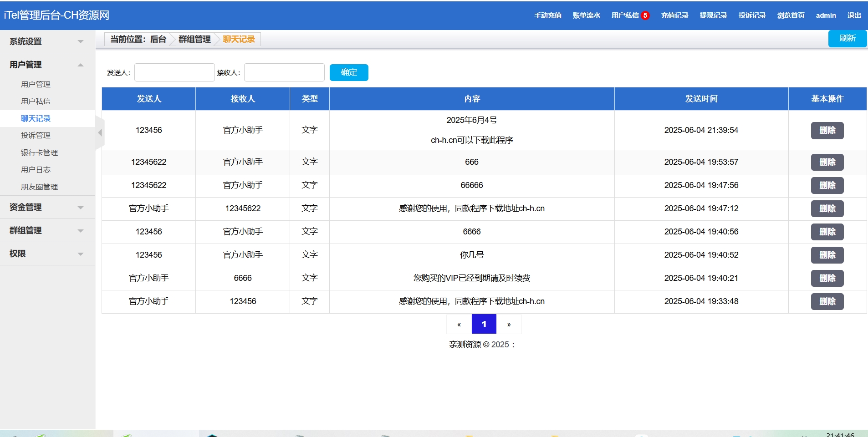The height and width of the screenshot is (437, 868).
Task: Go to previous page with « button
Action: tap(459, 324)
